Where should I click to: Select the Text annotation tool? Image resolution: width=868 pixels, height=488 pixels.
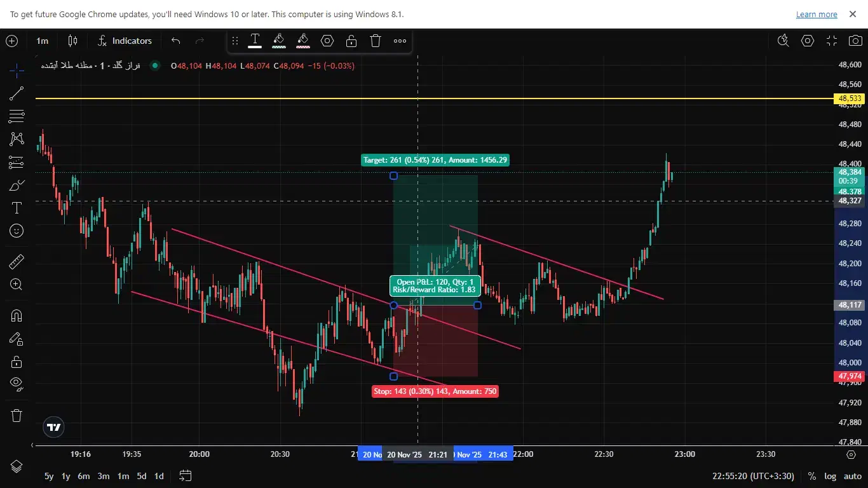point(17,208)
